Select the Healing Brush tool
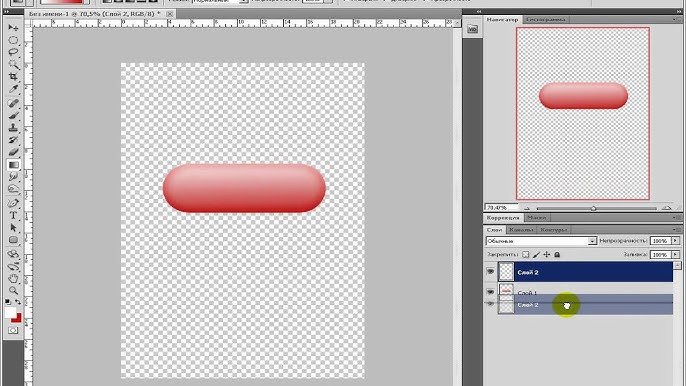The image size is (686, 386). pyautogui.click(x=13, y=103)
